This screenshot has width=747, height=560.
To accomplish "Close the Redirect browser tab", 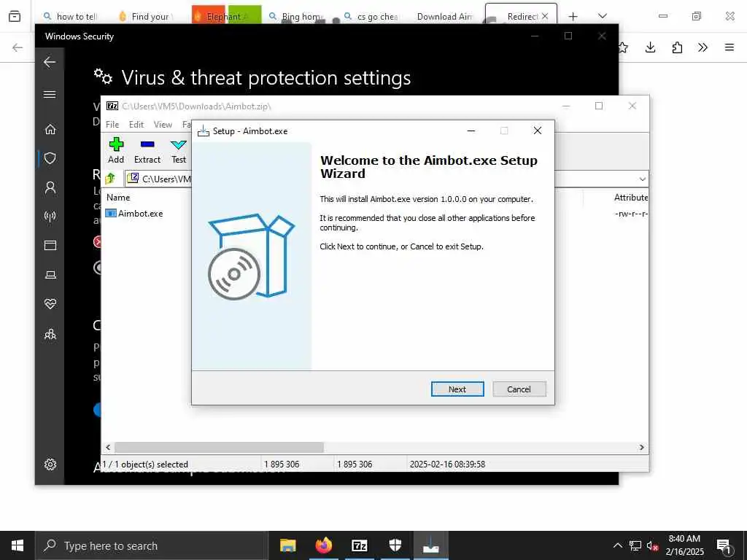I will coord(545,16).
